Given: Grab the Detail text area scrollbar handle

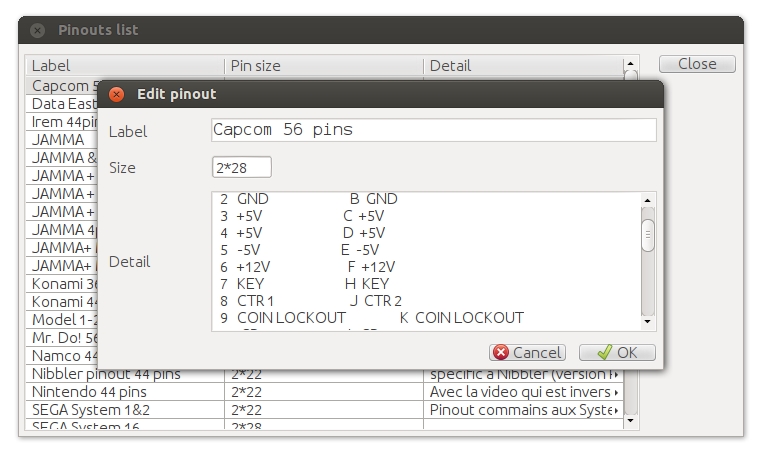Looking at the screenshot, I should 648,235.
